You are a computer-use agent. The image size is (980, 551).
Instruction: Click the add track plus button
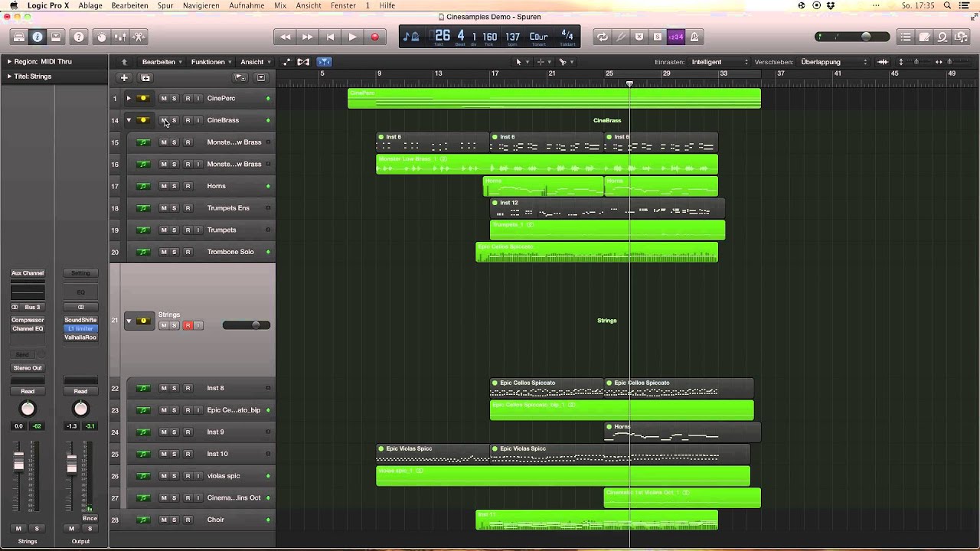[x=124, y=77]
